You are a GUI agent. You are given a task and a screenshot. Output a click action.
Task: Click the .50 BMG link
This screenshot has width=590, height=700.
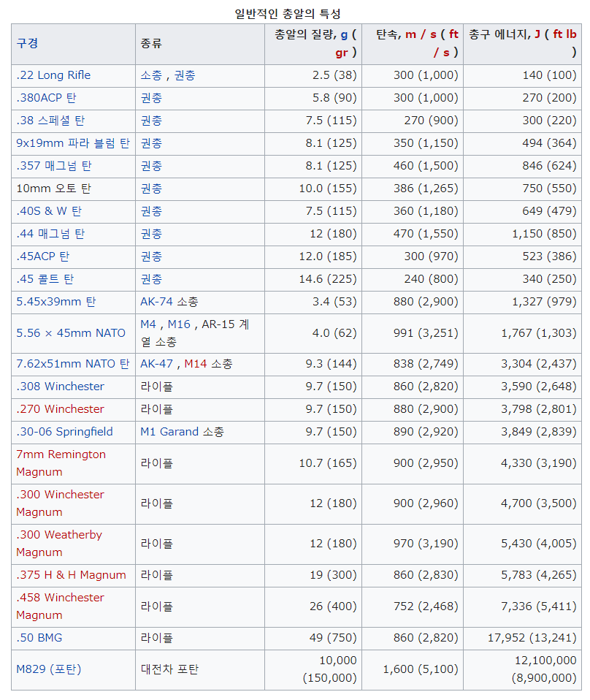(39, 638)
